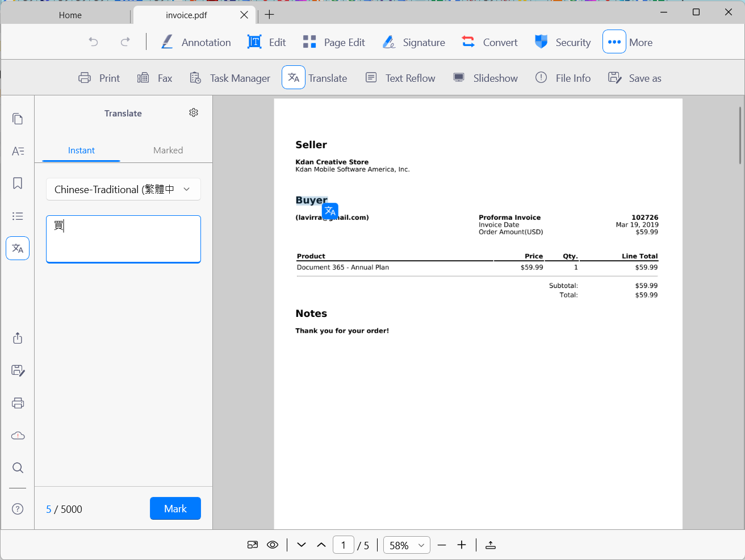Image resolution: width=745 pixels, height=560 pixels.
Task: Click the highlighted Buyer heading
Action: (311, 200)
